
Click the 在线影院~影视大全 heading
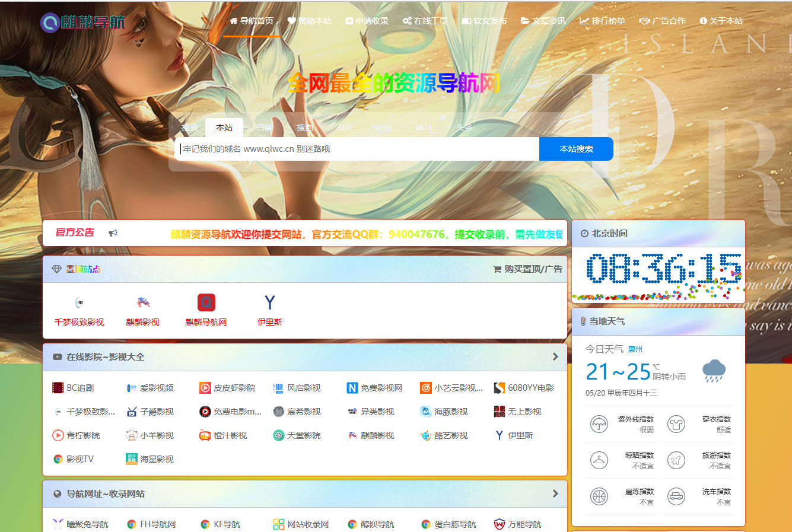106,357
